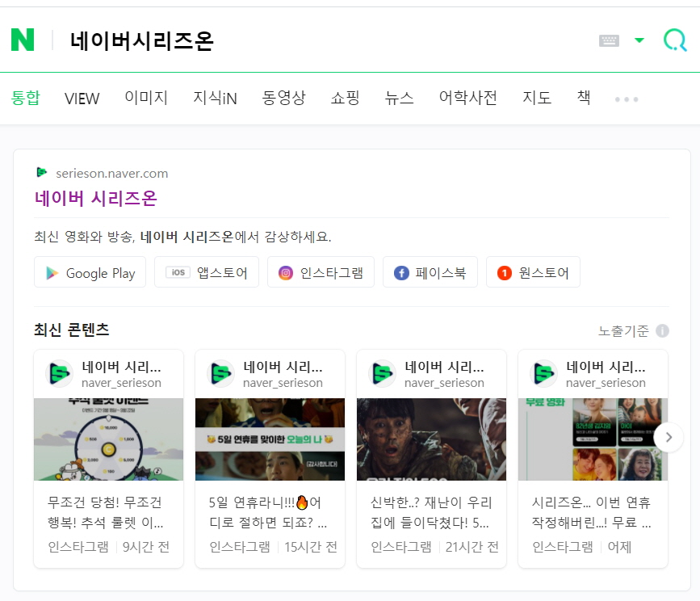Click 9시간 전 timestamp
Screen dimensions: 700x601
tap(146, 547)
